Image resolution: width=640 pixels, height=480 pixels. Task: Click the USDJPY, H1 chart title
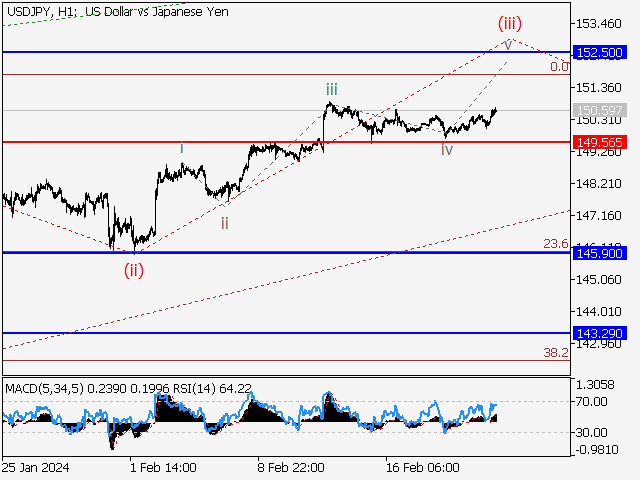coord(118,12)
